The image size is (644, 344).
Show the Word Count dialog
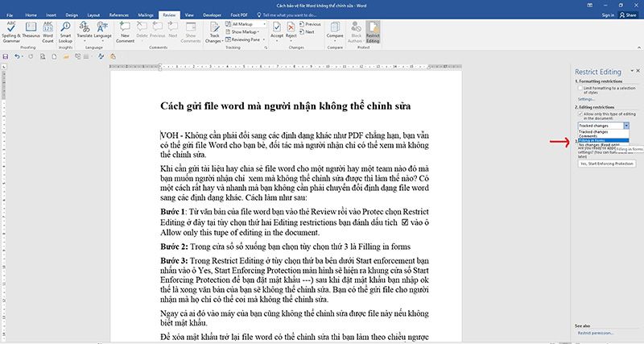tap(48, 32)
